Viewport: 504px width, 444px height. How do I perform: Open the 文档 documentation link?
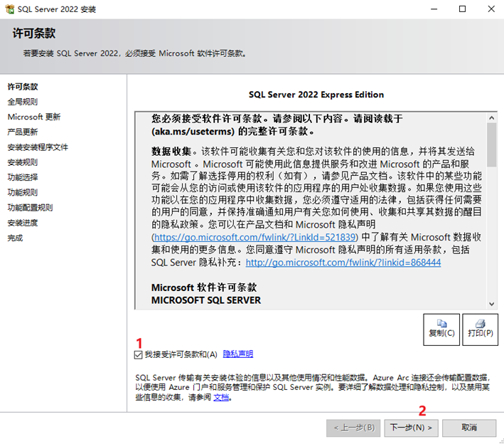(x=221, y=397)
